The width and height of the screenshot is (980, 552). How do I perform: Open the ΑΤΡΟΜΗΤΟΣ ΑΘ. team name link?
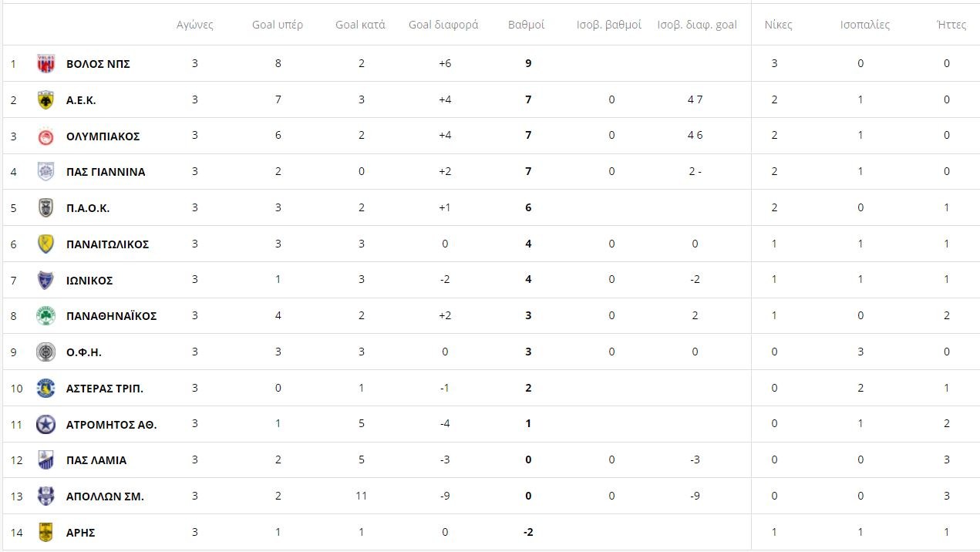112,425
